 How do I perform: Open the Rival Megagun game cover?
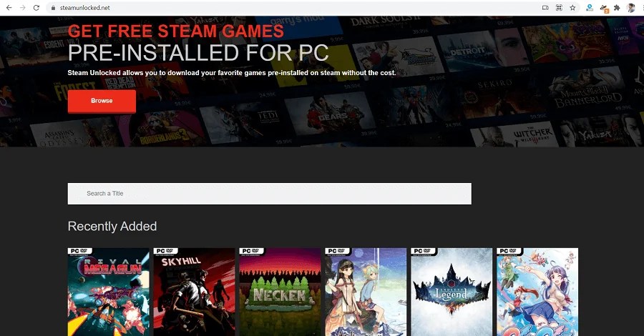click(x=109, y=292)
